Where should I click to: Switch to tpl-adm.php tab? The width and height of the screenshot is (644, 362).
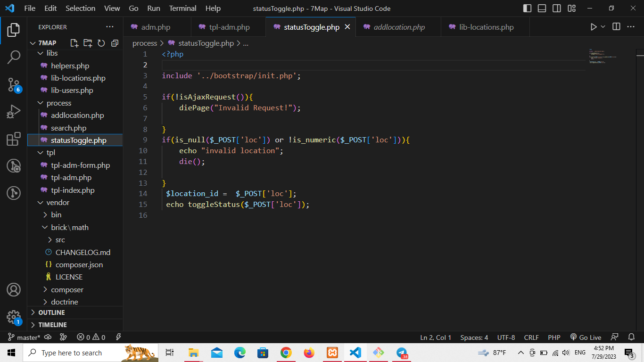point(229,27)
